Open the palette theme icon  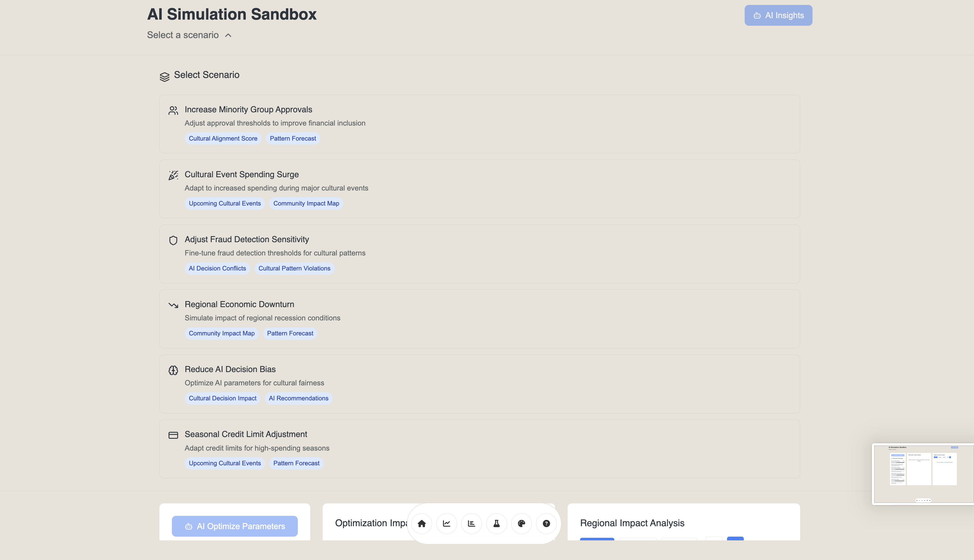[x=521, y=523]
